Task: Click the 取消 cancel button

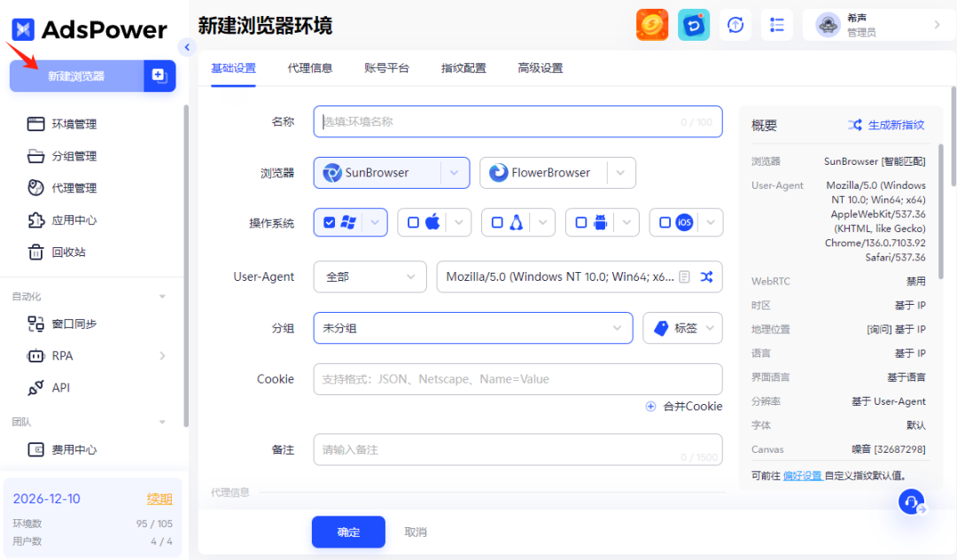Action: (416, 532)
